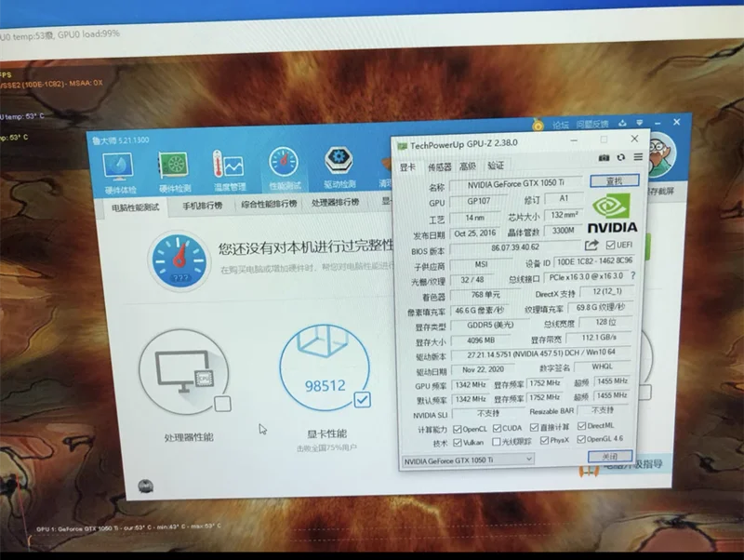Click GPU-Z refresh icon
This screenshot has width=744, height=560.
[621, 157]
